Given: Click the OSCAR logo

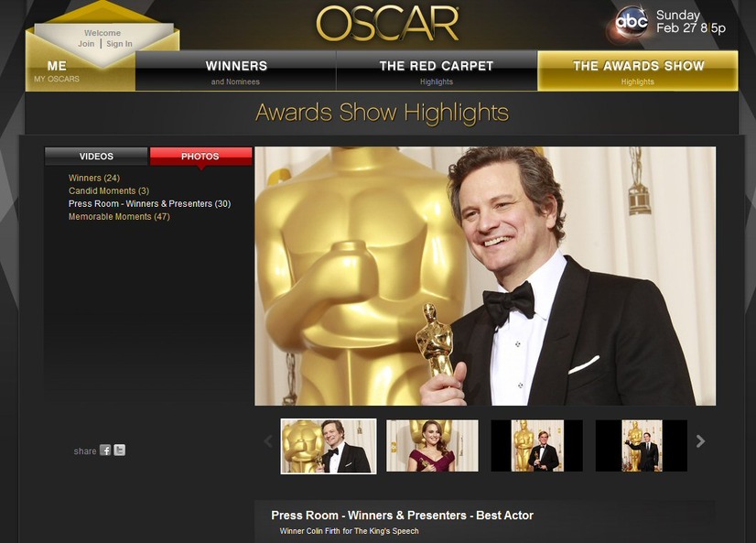Looking at the screenshot, I should pyautogui.click(x=387, y=23).
